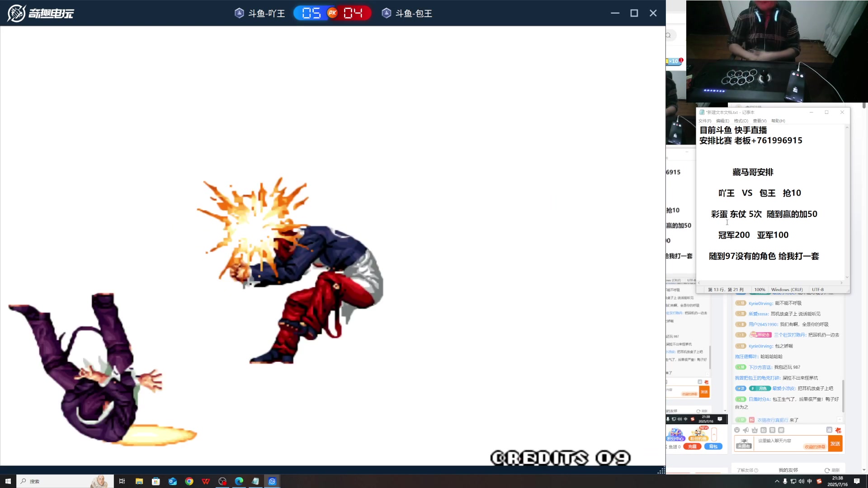Click the PK badge between the scores
Viewport: 868px width, 488px height.
332,13
